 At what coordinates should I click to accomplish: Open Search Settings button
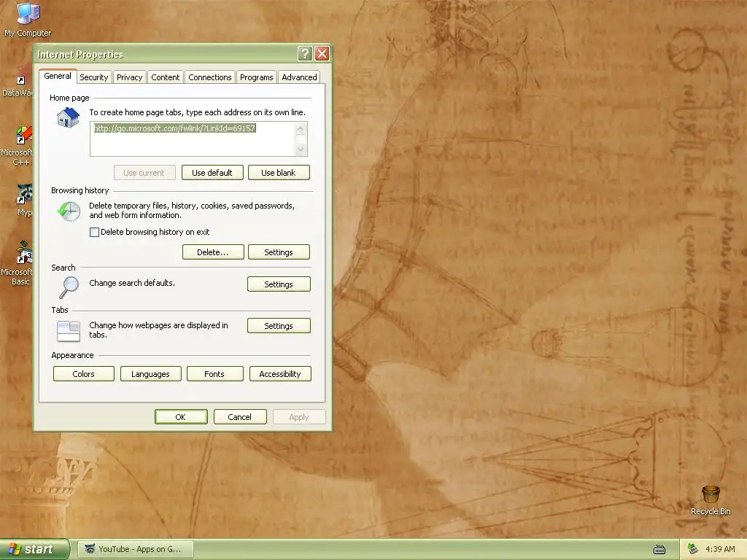pyautogui.click(x=279, y=284)
